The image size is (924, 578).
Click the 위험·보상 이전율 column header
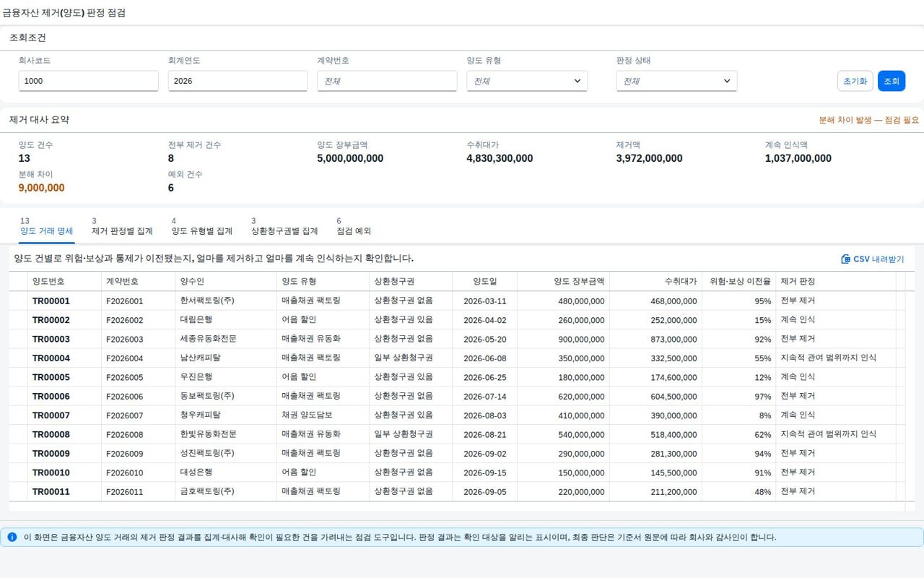click(x=738, y=282)
